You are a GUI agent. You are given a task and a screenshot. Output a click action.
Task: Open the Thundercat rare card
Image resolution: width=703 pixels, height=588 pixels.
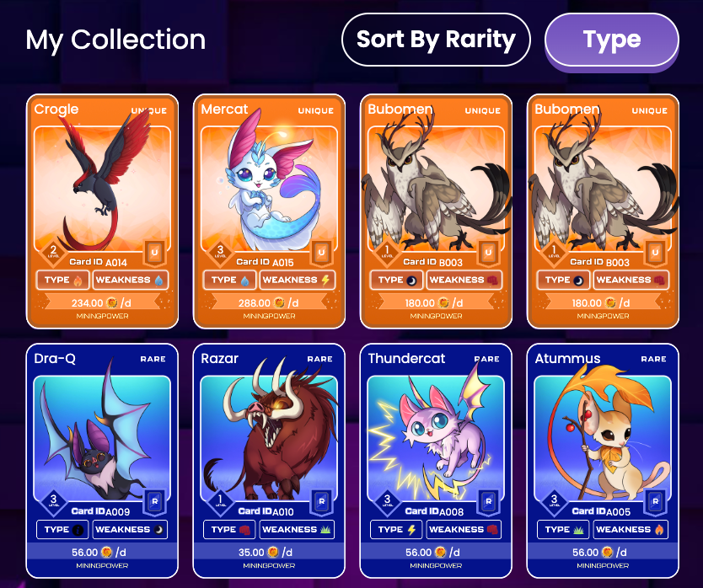click(x=436, y=461)
